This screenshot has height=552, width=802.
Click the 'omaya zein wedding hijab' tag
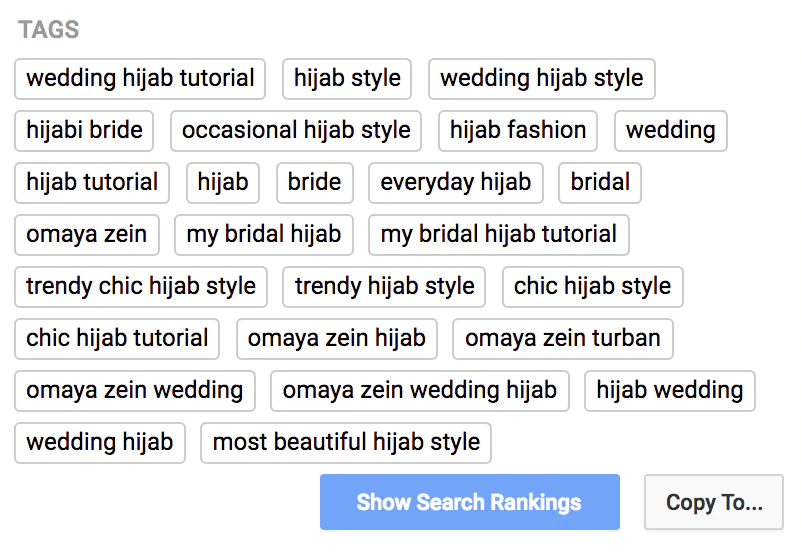click(x=419, y=391)
